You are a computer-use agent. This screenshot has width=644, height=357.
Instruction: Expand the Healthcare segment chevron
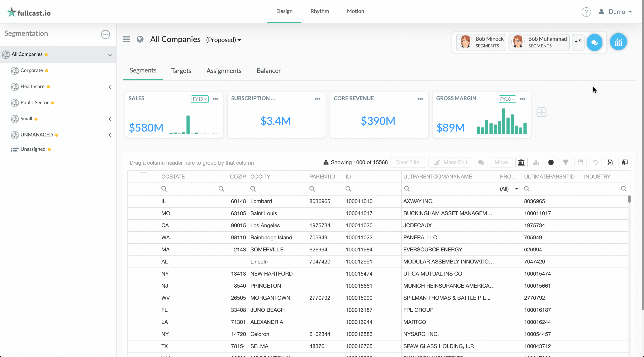(x=110, y=87)
